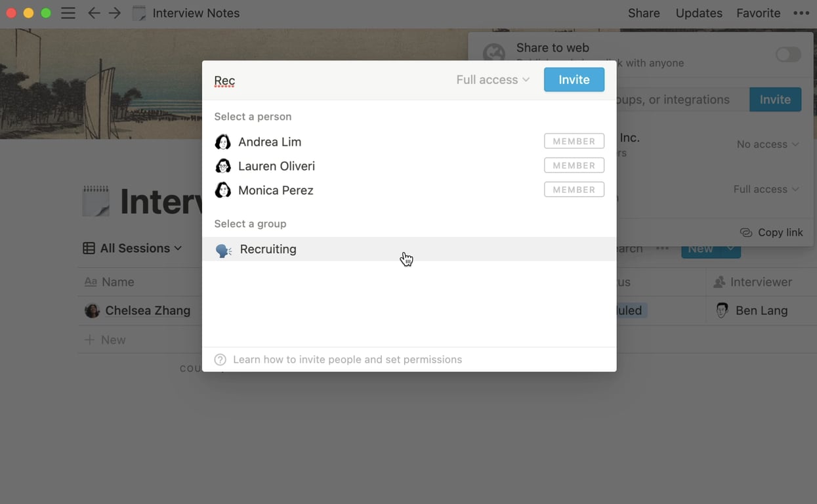The width and height of the screenshot is (817, 504).
Task: Select Lauren Oliveri from the people list
Action: pyautogui.click(x=276, y=166)
